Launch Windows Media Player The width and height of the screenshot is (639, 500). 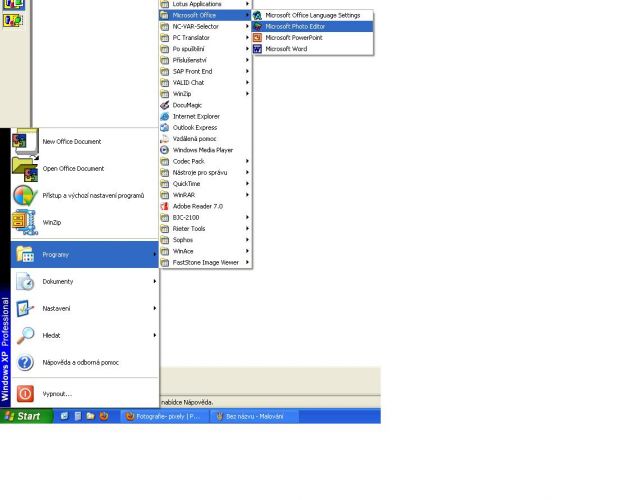205,150
